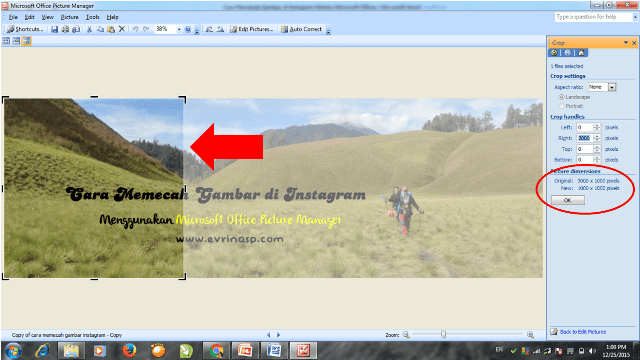Open Google Chrome from the taskbar

coord(216,351)
